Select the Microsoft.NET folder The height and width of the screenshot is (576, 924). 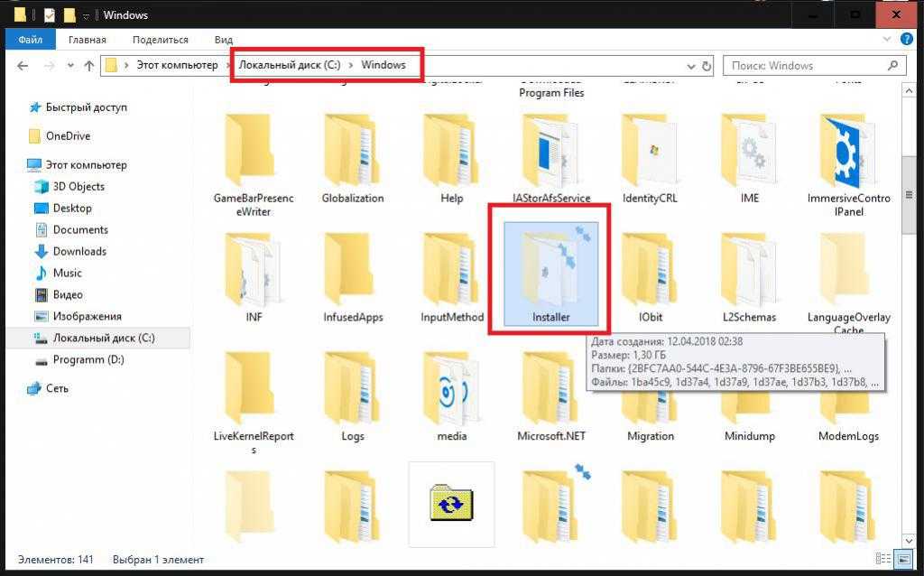click(551, 397)
